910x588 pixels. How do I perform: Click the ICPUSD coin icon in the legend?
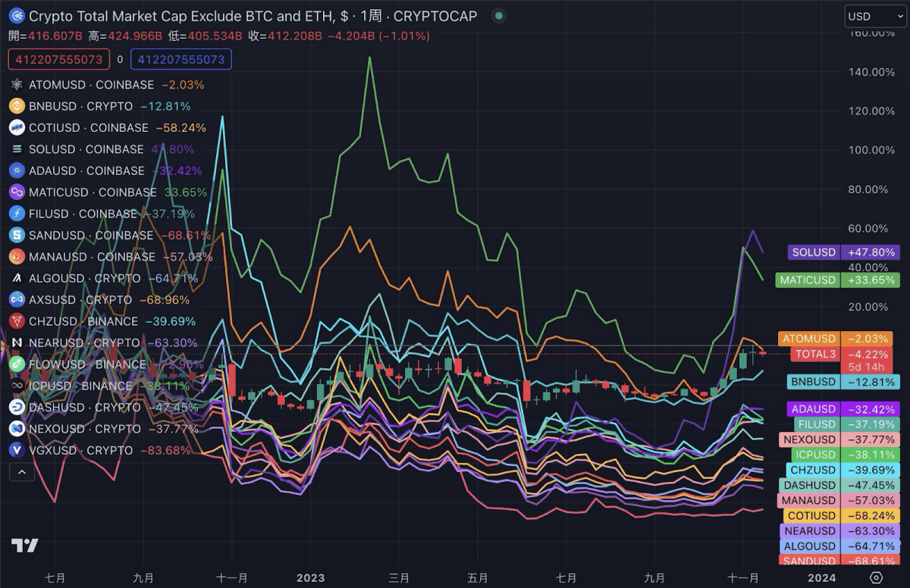pyautogui.click(x=17, y=386)
